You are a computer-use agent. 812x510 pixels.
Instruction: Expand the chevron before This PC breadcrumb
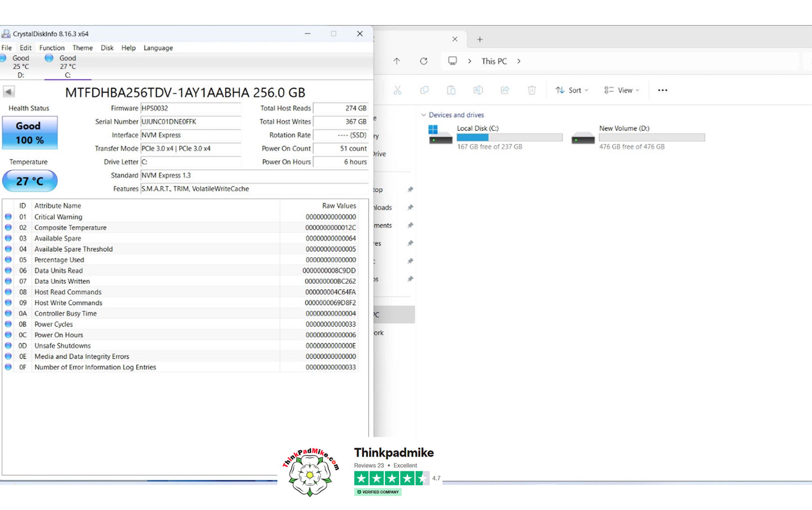470,61
